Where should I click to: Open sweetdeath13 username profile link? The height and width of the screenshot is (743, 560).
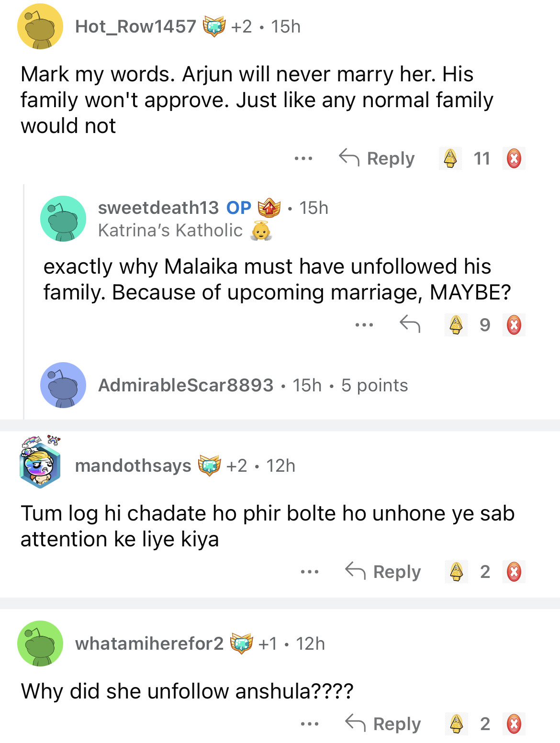158,208
